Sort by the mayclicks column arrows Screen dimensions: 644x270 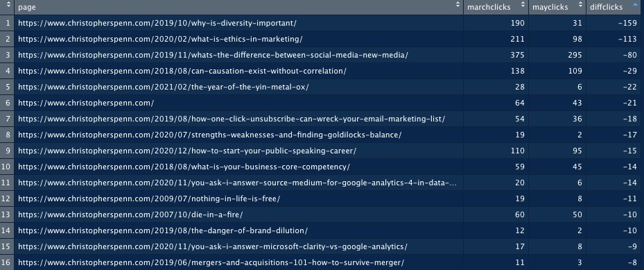580,6
